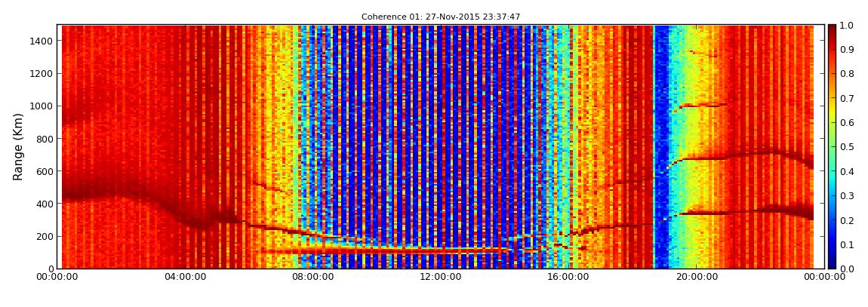
Task: Click the 400 range tick label
Action: click(45, 204)
